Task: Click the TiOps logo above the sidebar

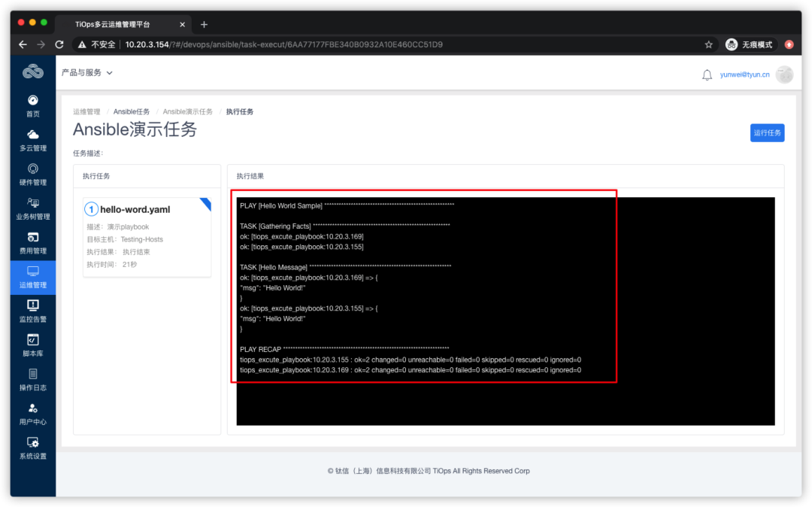Action: [x=32, y=71]
